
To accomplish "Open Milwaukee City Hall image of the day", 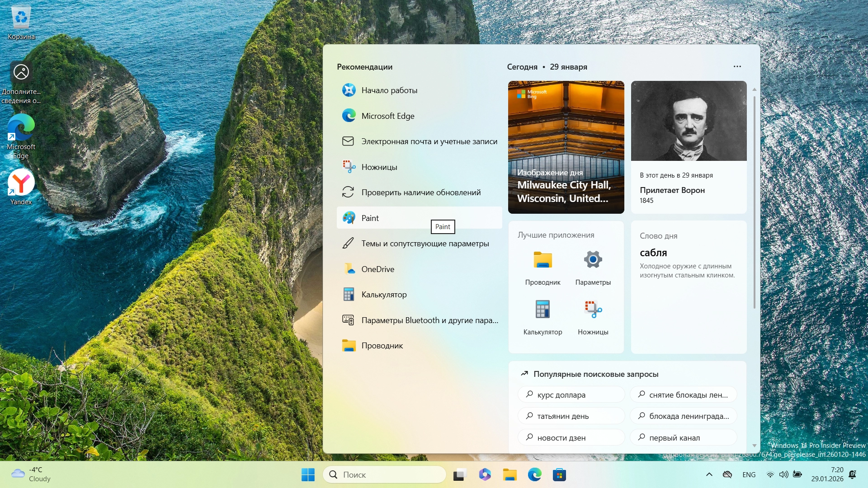I will click(x=566, y=147).
